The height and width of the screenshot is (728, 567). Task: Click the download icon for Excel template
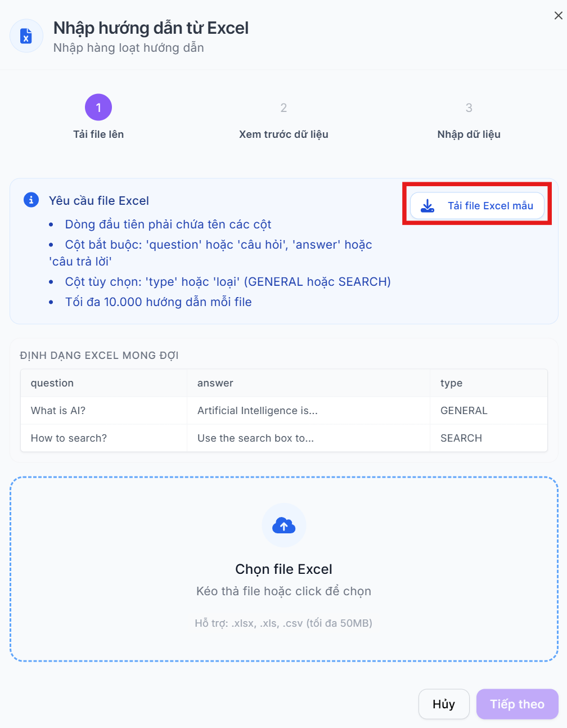(x=428, y=206)
